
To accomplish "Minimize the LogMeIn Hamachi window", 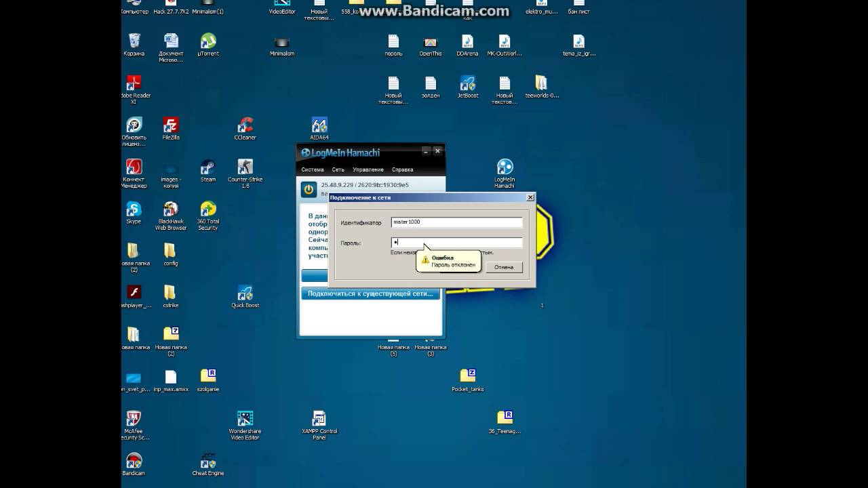I will tap(426, 151).
